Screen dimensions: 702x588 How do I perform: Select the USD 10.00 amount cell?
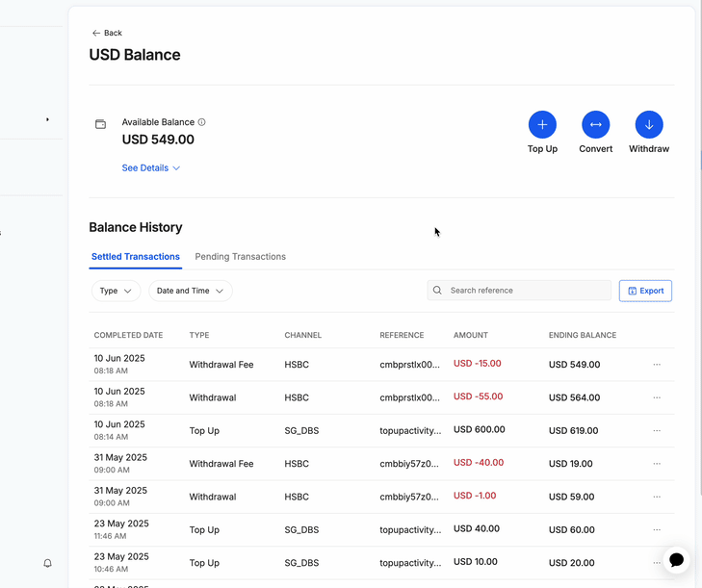[476, 562]
